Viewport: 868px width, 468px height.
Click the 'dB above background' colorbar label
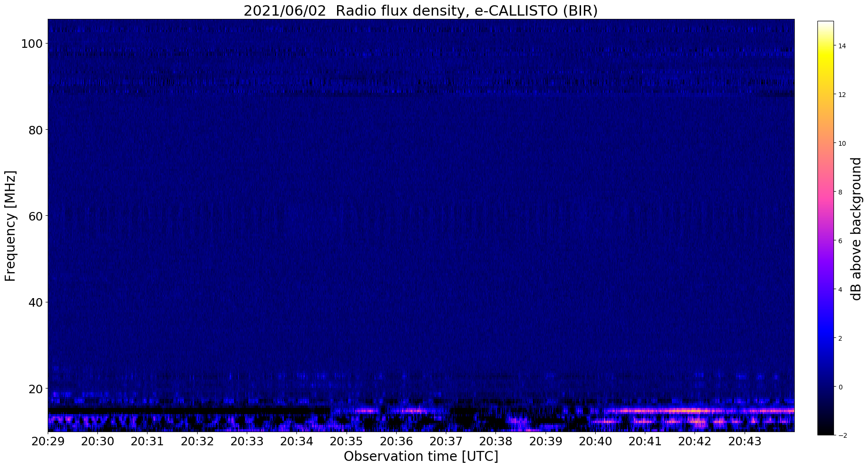tap(856, 229)
